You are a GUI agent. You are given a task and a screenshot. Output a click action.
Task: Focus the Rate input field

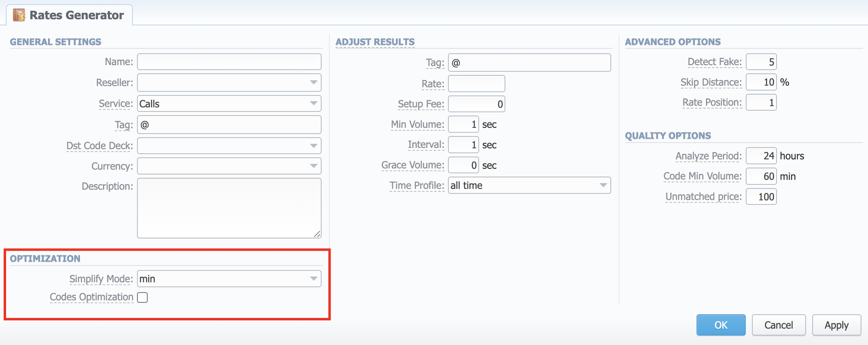476,84
